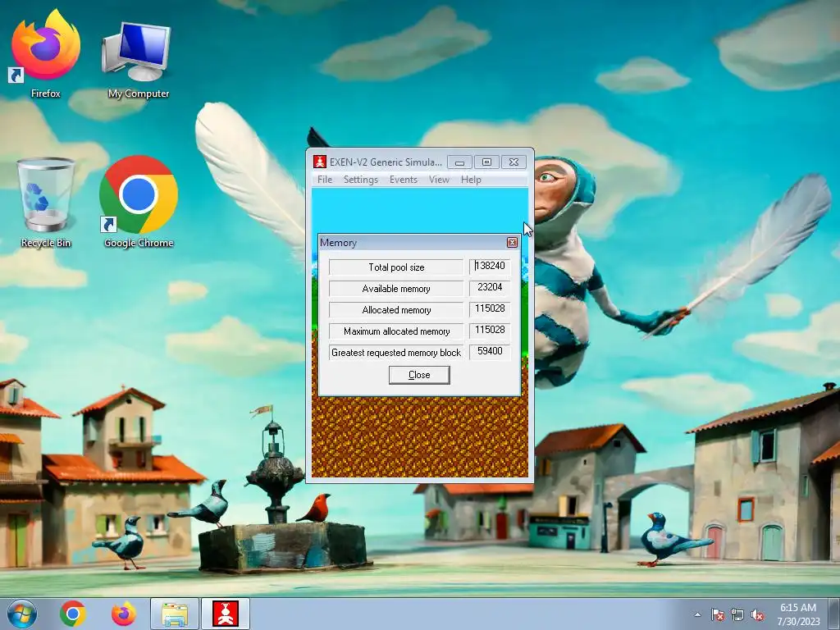Click the Maximum allocated memory label
The image size is (840, 630).
(396, 331)
